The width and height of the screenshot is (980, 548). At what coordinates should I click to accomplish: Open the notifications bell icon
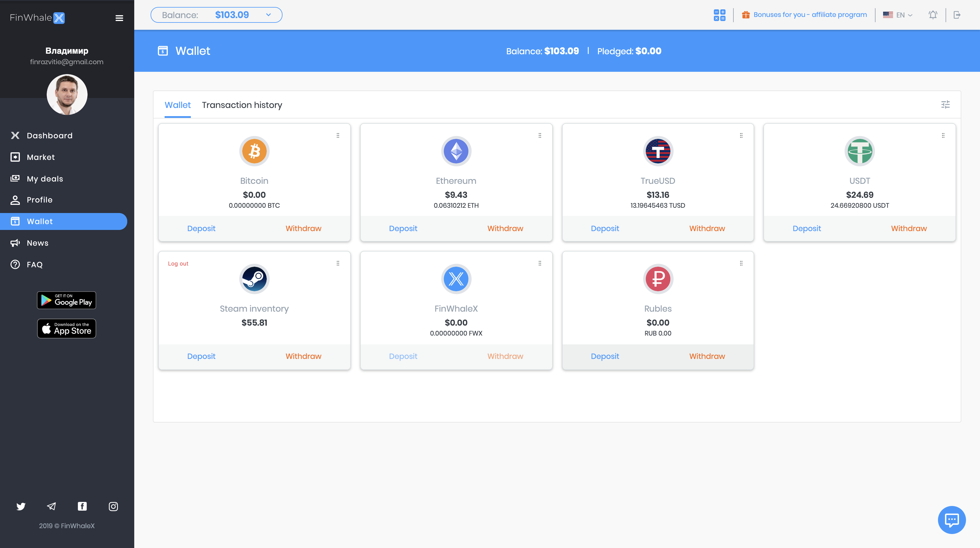coord(933,15)
